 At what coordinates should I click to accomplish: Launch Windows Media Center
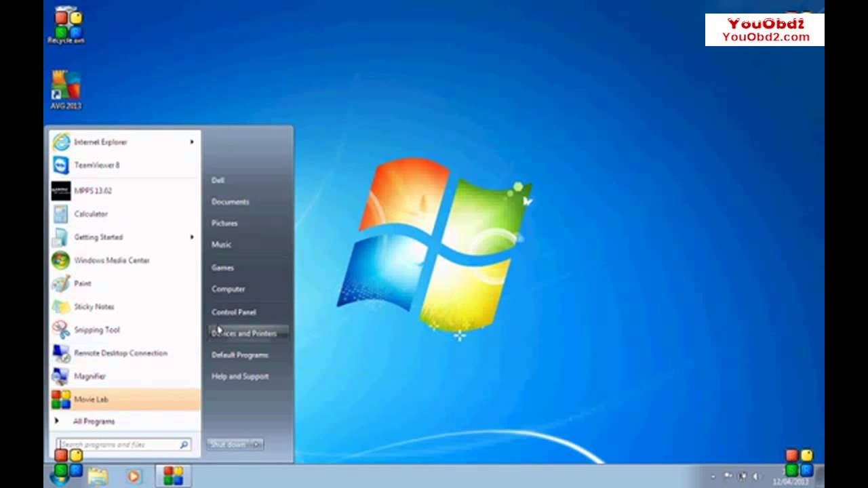point(125,260)
